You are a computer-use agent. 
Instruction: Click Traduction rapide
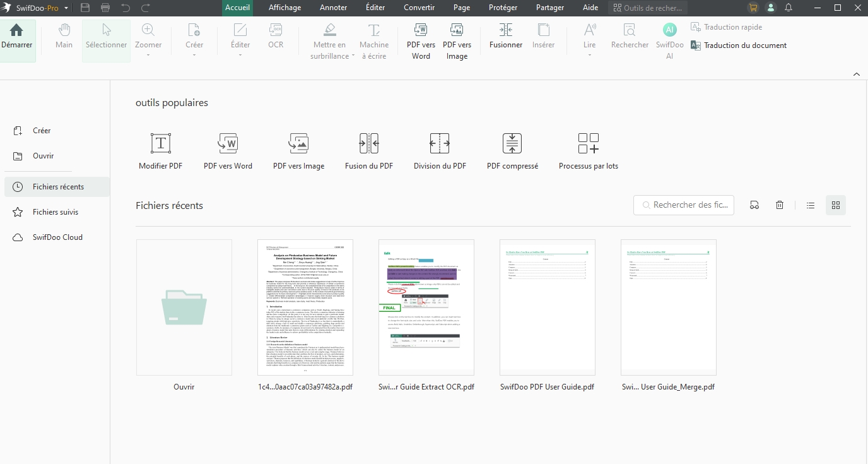[x=727, y=27]
